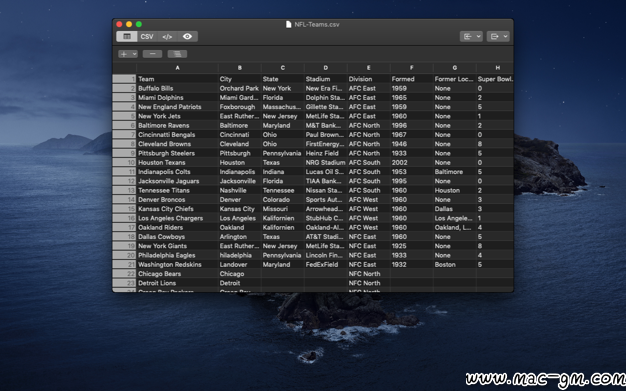Click the '1946' formed year cell
This screenshot has height=391, width=626.
pos(412,144)
